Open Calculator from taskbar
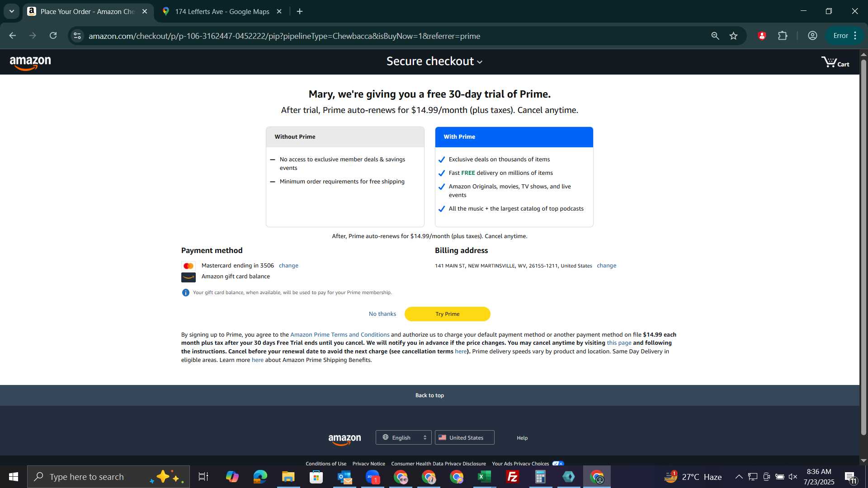868x488 pixels. 540,477
